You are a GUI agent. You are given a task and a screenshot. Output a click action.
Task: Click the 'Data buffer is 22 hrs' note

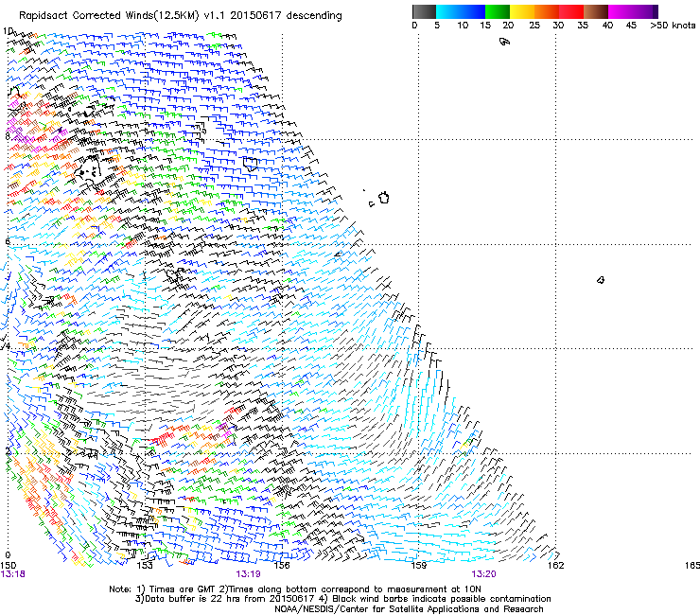click(x=342, y=599)
